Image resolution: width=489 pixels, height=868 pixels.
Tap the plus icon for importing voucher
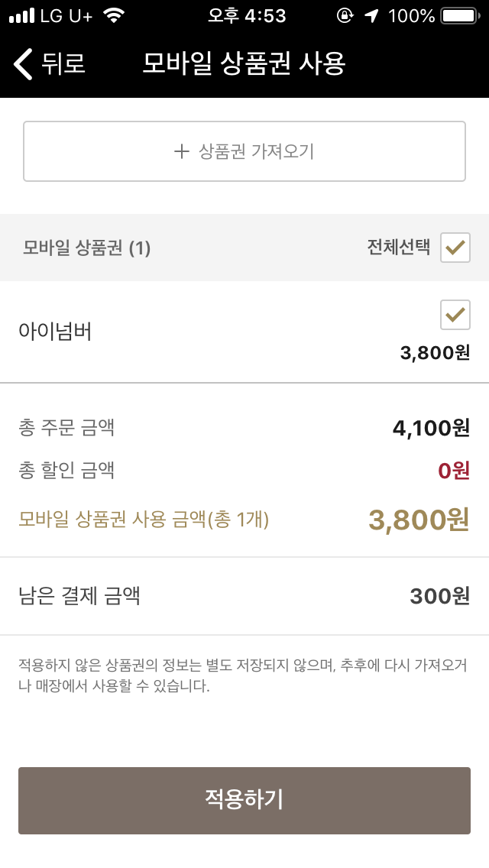click(181, 151)
